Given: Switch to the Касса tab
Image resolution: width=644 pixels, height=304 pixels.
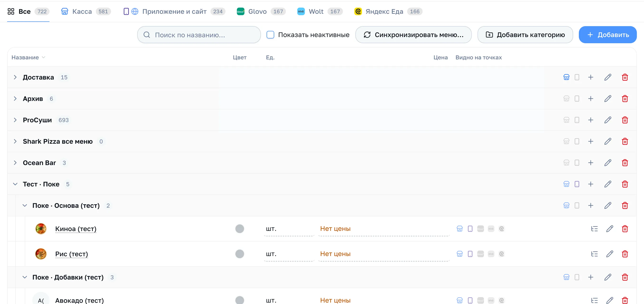Looking at the screenshot, I should click(86, 11).
